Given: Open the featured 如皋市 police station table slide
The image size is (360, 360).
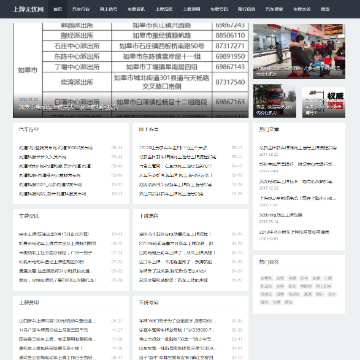Looking at the screenshot, I should point(131,71).
